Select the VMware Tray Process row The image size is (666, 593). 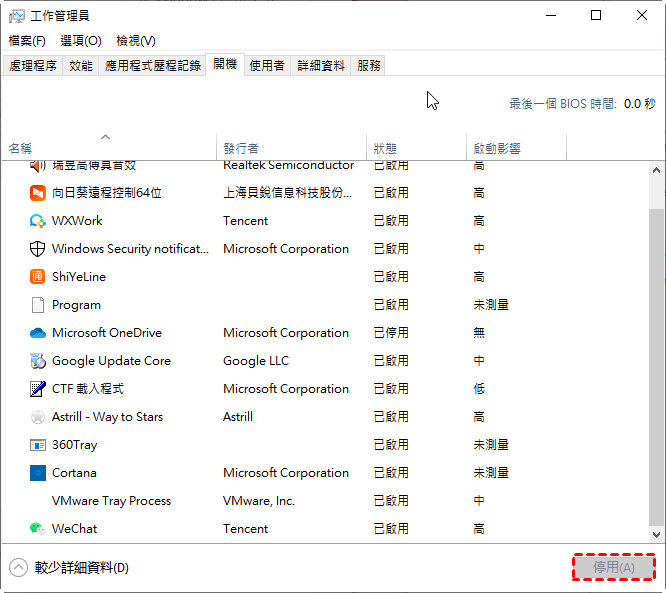click(325, 501)
